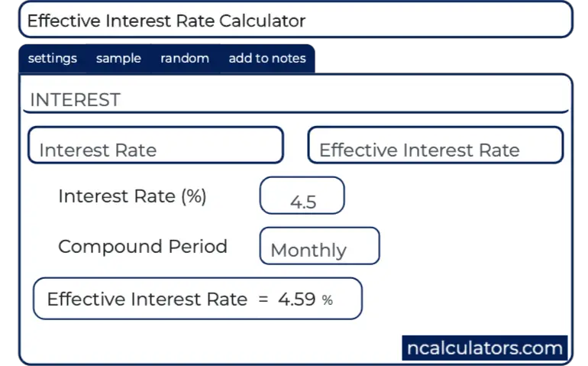Click the 'Effective Interest Rate' result label text
The height and width of the screenshot is (366, 588).
pos(147,299)
